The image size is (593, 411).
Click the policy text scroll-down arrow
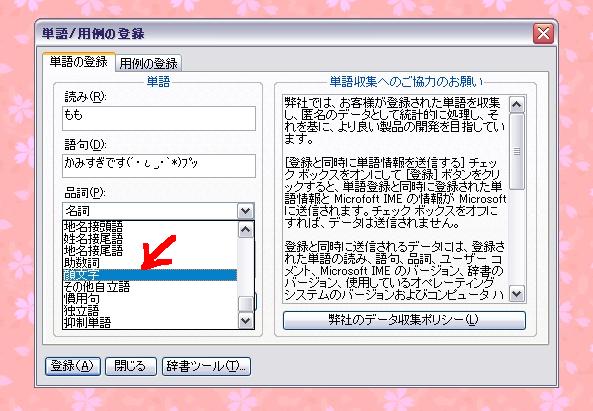pyautogui.click(x=517, y=293)
